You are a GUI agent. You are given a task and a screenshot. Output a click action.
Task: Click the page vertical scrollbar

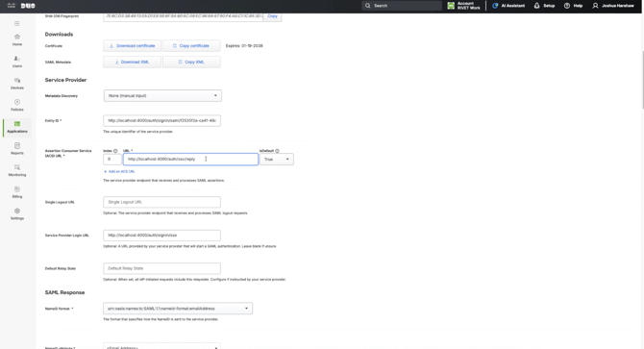click(x=642, y=81)
